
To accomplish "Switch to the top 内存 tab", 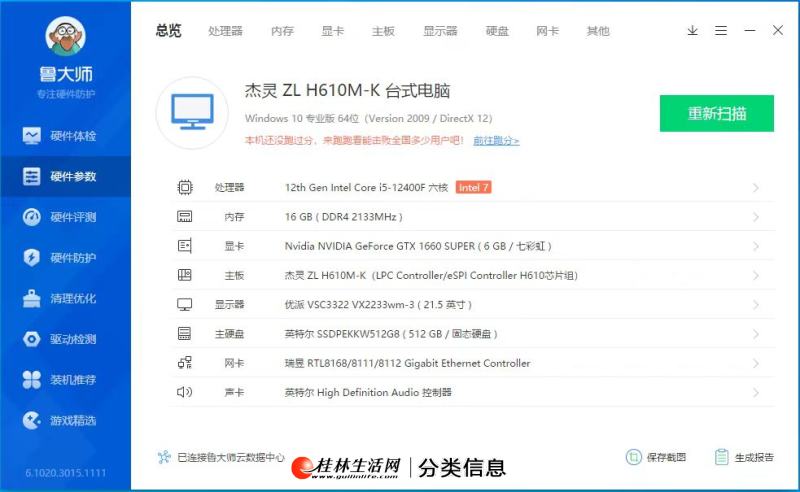I will [x=283, y=31].
